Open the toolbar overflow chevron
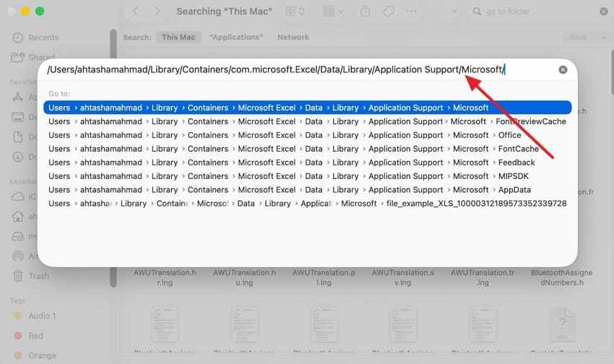The width and height of the screenshot is (614, 364). click(454, 12)
